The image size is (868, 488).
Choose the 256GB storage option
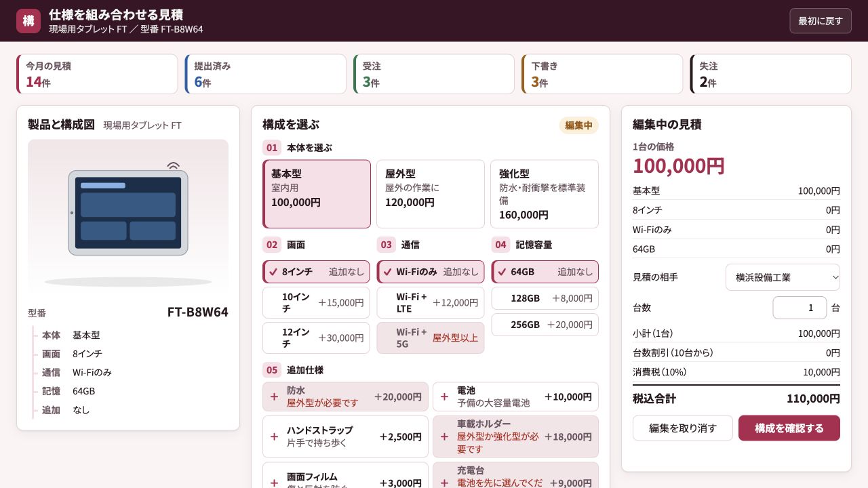pyautogui.click(x=545, y=325)
